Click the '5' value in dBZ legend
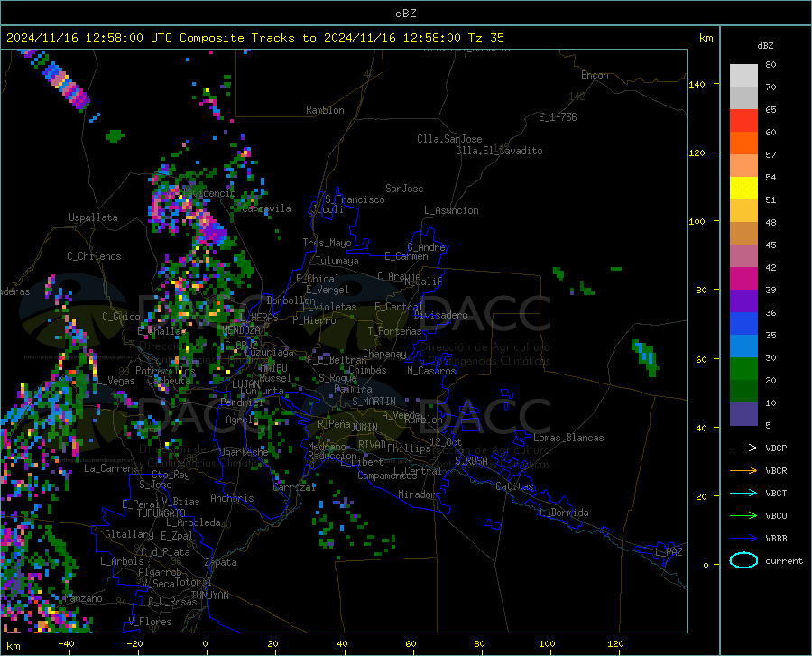 tap(768, 426)
